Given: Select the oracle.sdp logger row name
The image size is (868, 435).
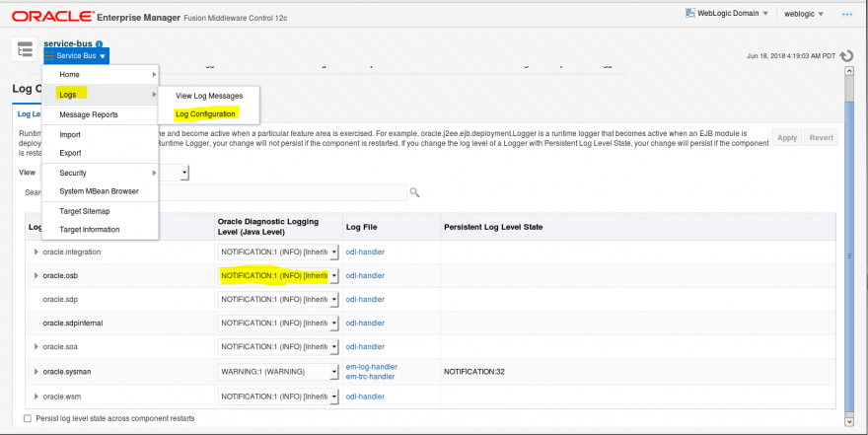Looking at the screenshot, I should (x=60, y=300).
